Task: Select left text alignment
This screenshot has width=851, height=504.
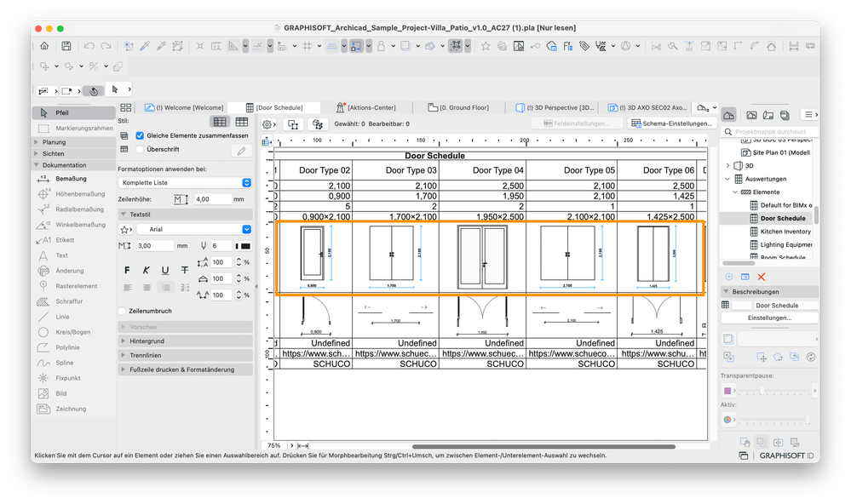Action: [x=128, y=288]
